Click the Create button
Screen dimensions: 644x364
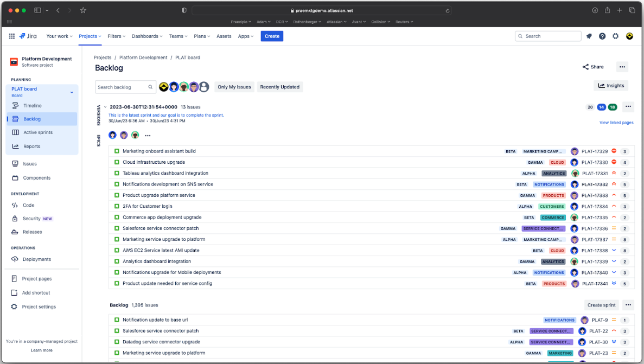coord(271,36)
